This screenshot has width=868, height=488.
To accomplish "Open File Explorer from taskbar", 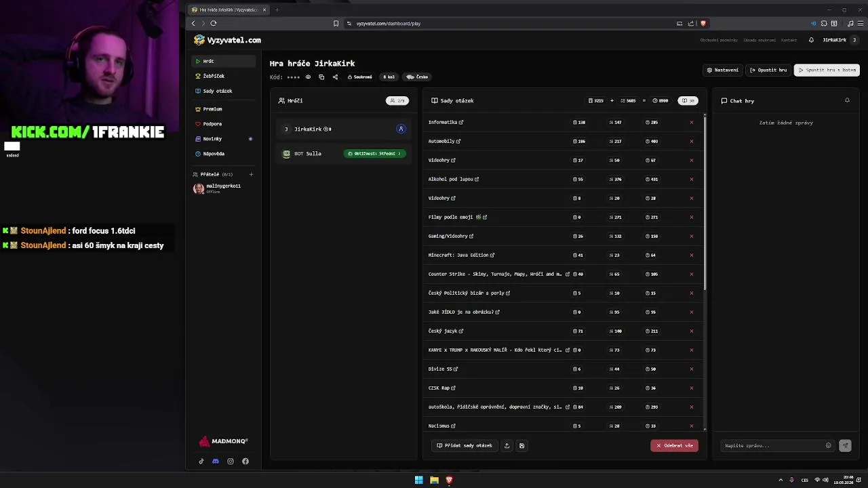I will point(434,480).
